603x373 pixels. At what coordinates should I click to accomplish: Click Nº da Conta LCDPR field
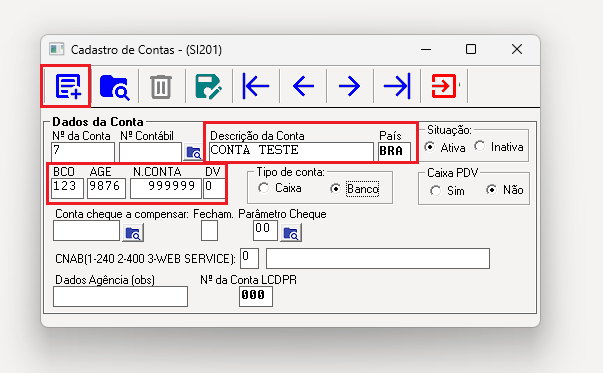click(x=256, y=296)
